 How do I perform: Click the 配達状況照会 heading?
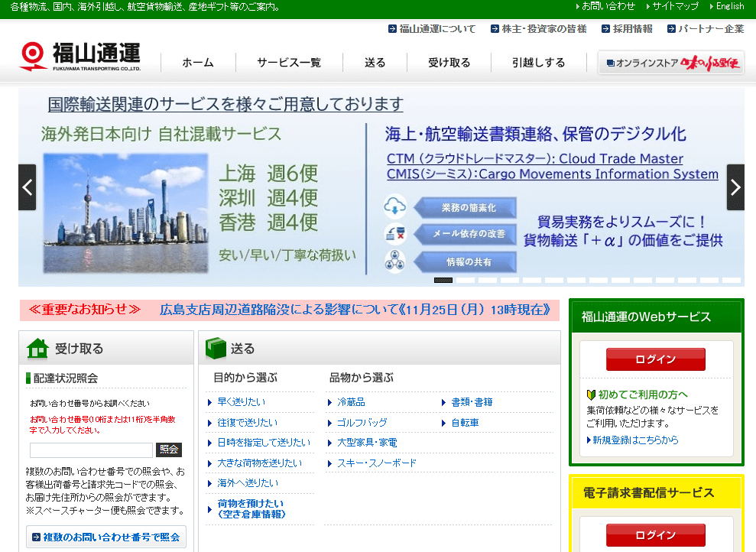pos(66,378)
